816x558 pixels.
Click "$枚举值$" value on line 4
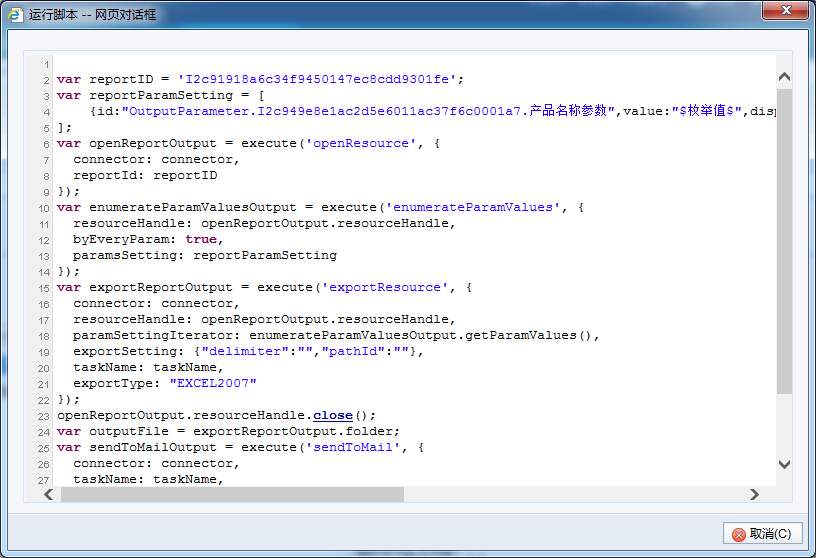(707, 111)
